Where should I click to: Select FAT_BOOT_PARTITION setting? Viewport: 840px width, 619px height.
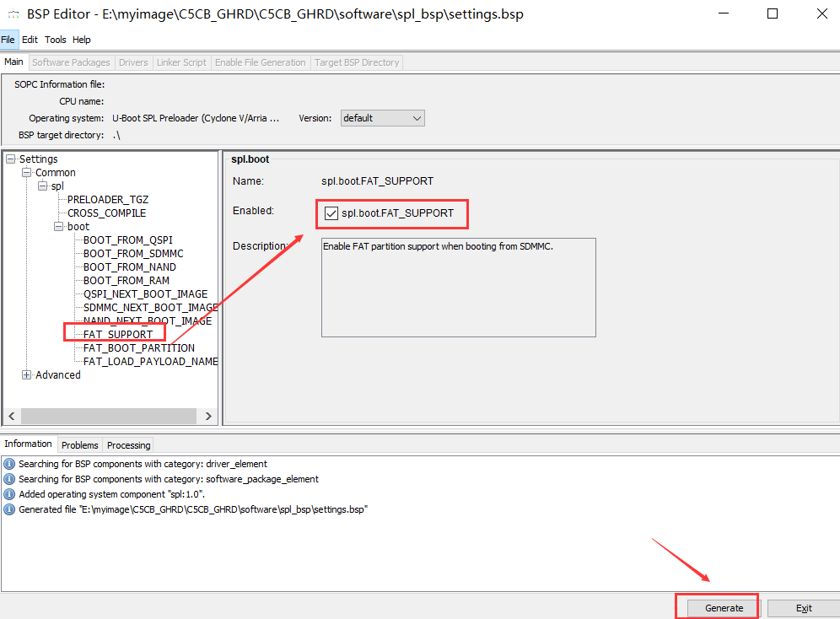pos(139,348)
